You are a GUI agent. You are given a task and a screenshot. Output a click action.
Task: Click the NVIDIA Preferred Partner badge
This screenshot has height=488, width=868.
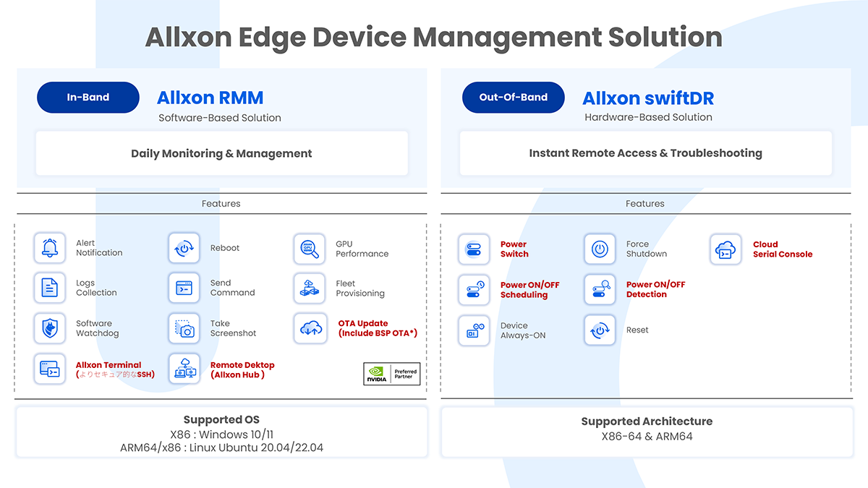[x=391, y=373]
